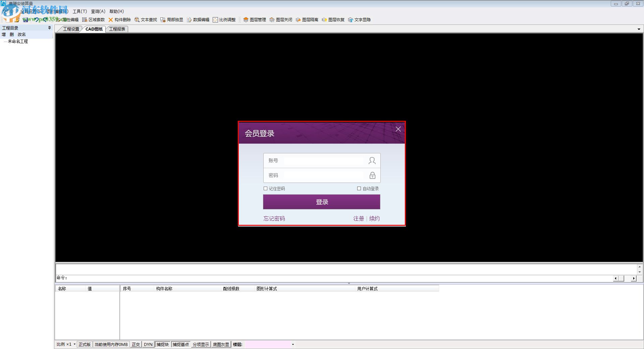Check the 记住密码 checkbox
644x349 pixels.
pos(266,189)
